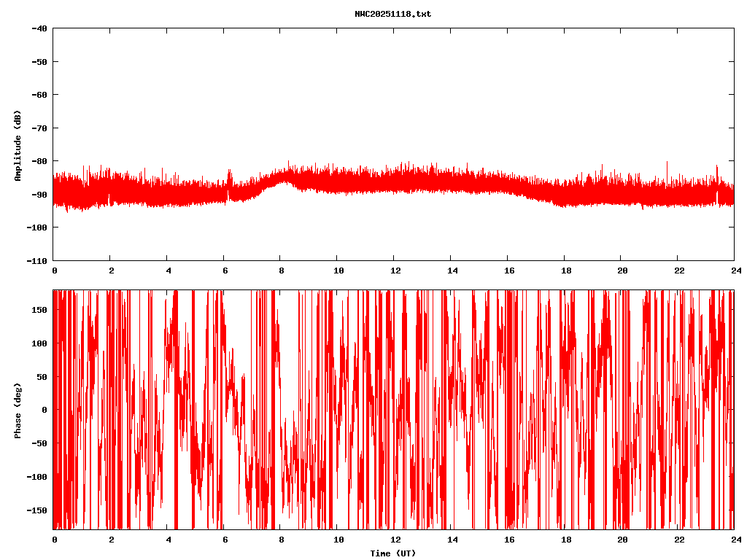Click the -150 tick on phase axis
Viewport: 747px width, 560px height.
click(x=36, y=510)
